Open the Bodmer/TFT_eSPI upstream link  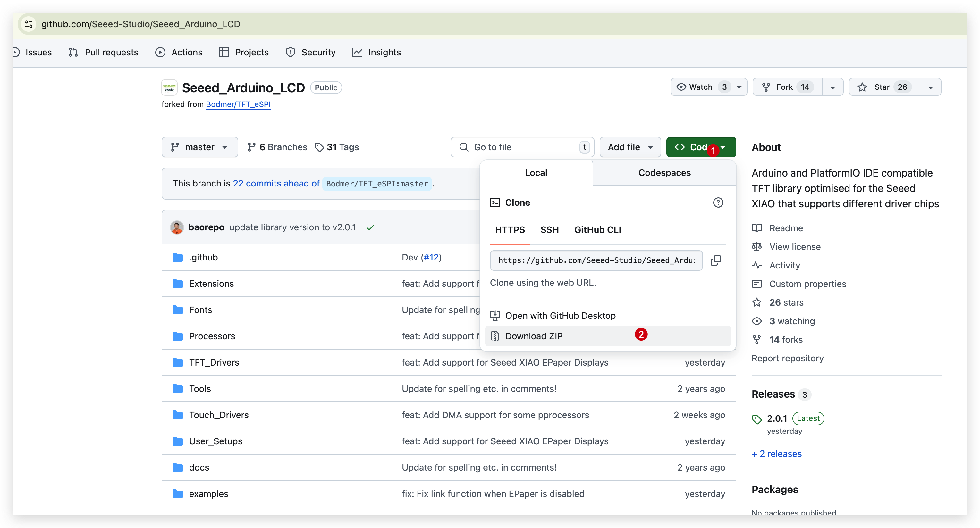tap(238, 104)
